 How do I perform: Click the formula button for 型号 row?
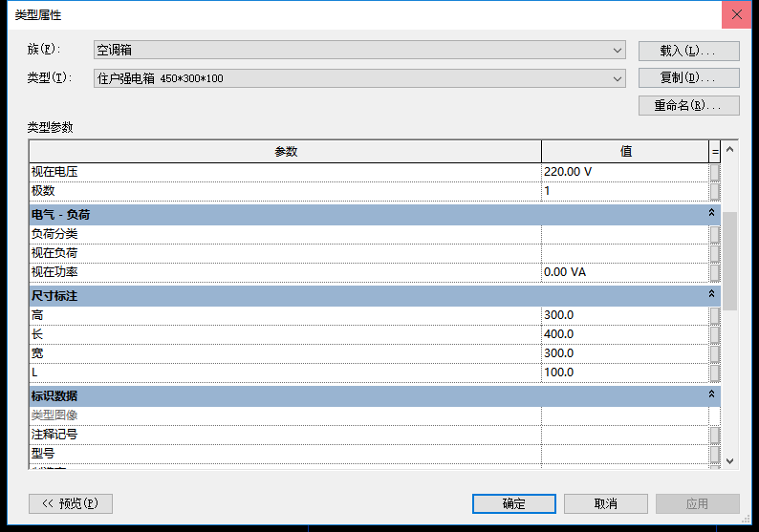point(715,454)
